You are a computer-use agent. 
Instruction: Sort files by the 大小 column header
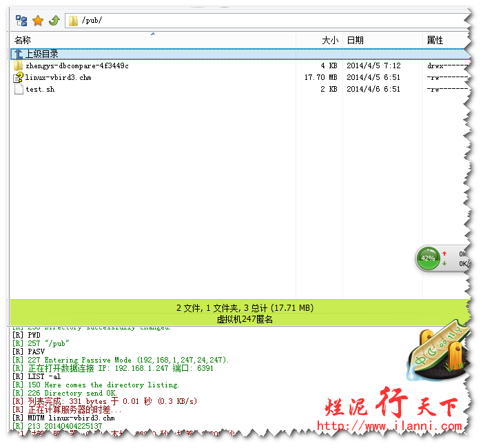[330, 41]
